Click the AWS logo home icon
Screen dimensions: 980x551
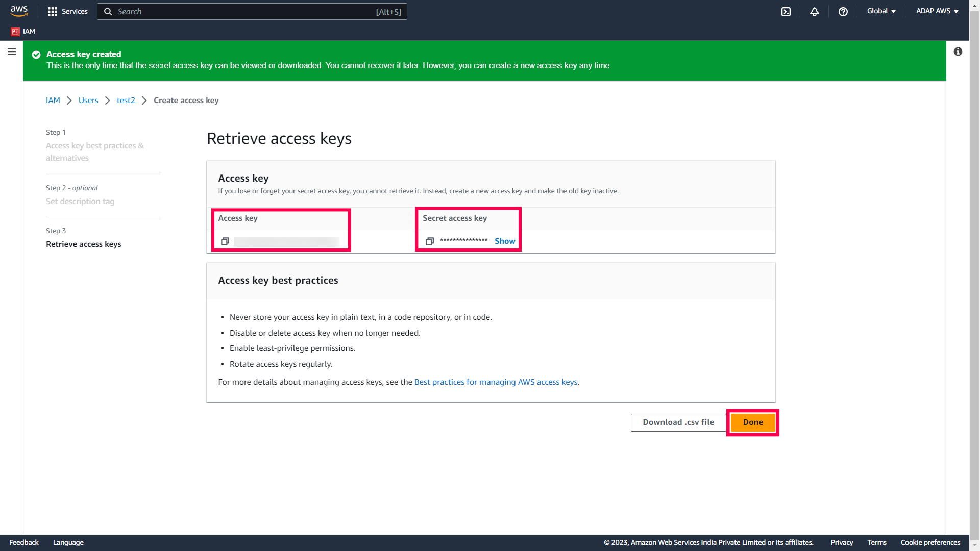point(19,11)
